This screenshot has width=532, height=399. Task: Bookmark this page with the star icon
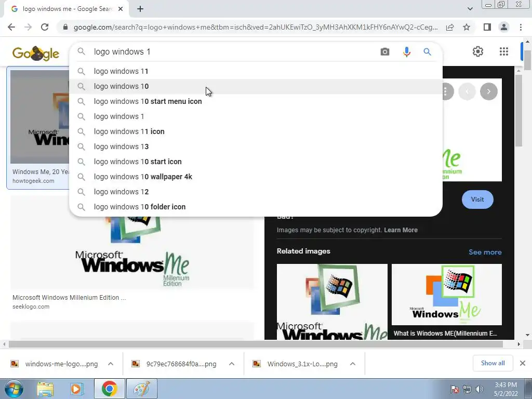[467, 27]
